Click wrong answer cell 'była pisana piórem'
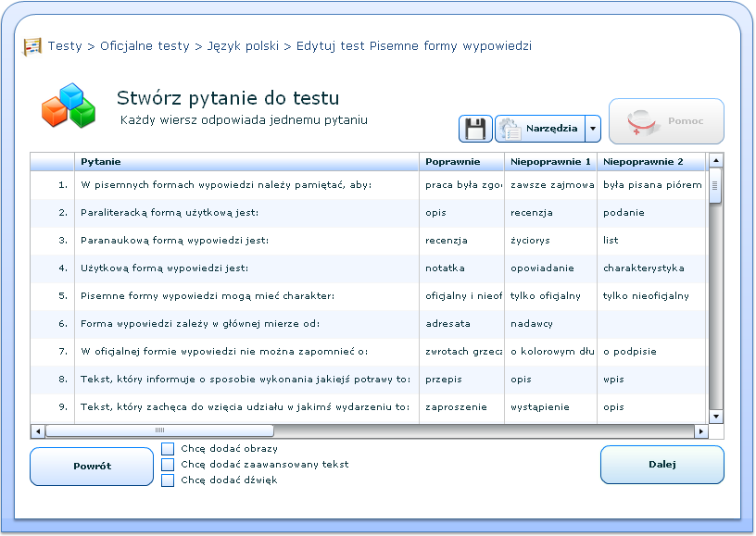Screen dimensions: 756x536 [651, 185]
